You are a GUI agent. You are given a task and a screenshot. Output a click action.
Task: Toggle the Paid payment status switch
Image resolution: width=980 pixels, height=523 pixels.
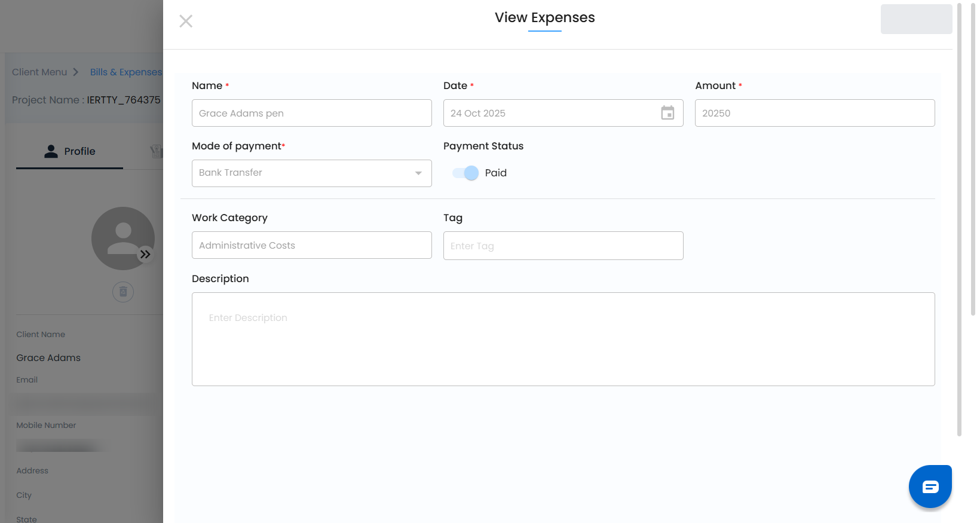point(465,173)
